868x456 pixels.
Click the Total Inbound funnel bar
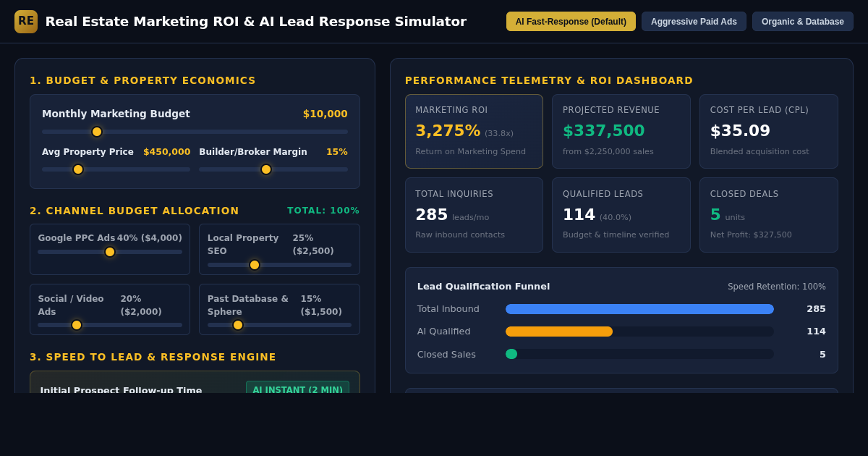coord(639,309)
